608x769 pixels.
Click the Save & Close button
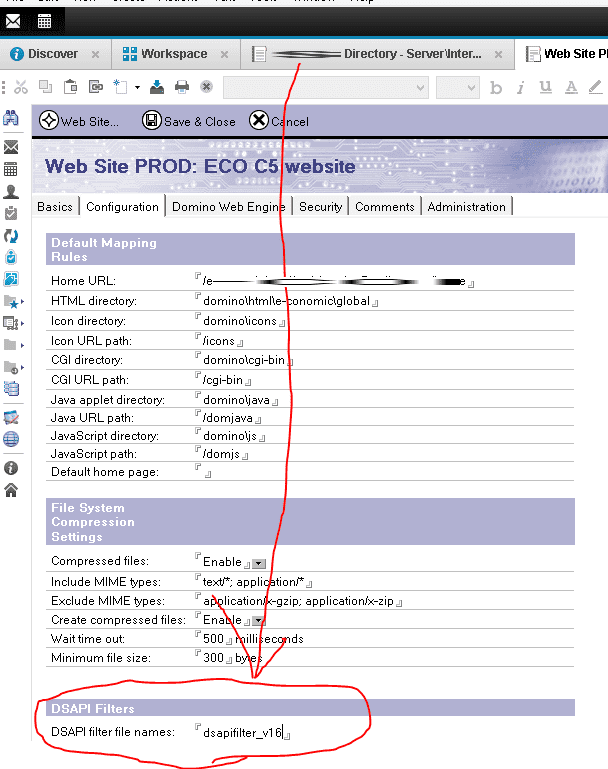pyautogui.click(x=189, y=121)
